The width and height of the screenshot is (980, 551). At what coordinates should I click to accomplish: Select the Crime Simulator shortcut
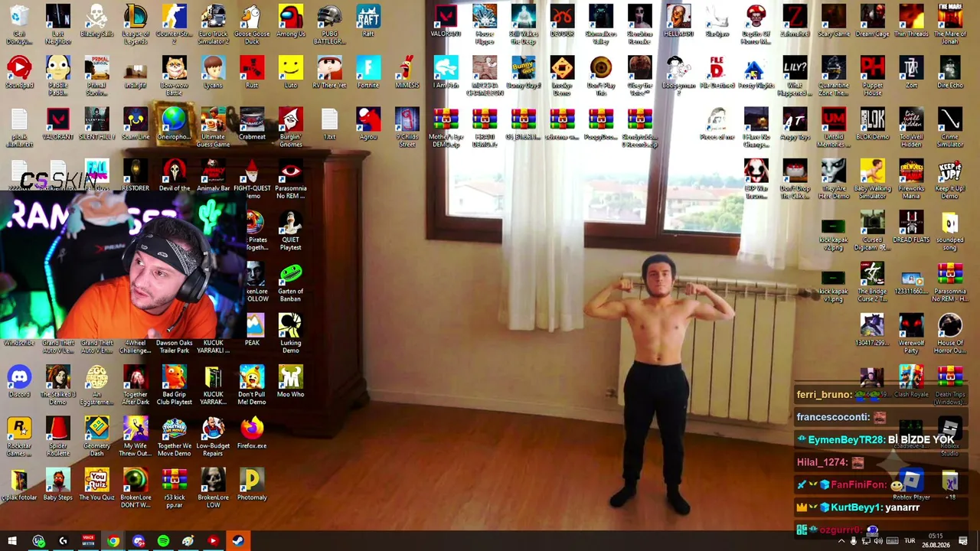coord(950,127)
